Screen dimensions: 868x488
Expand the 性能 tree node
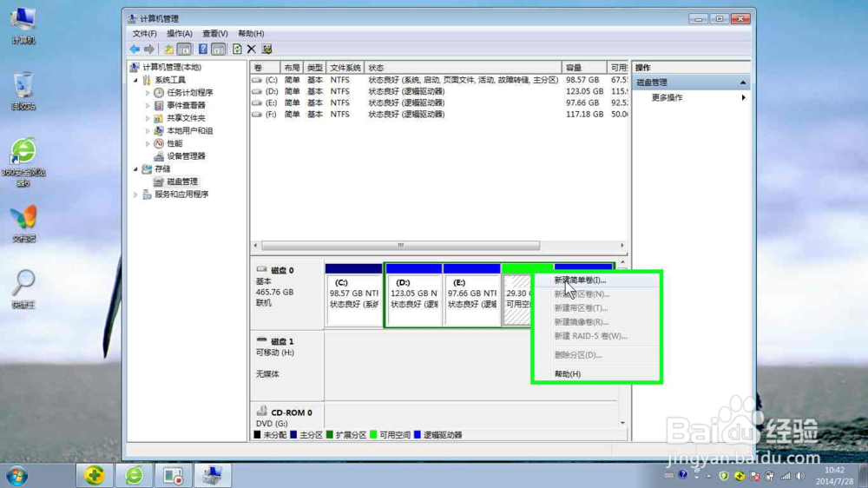(148, 143)
